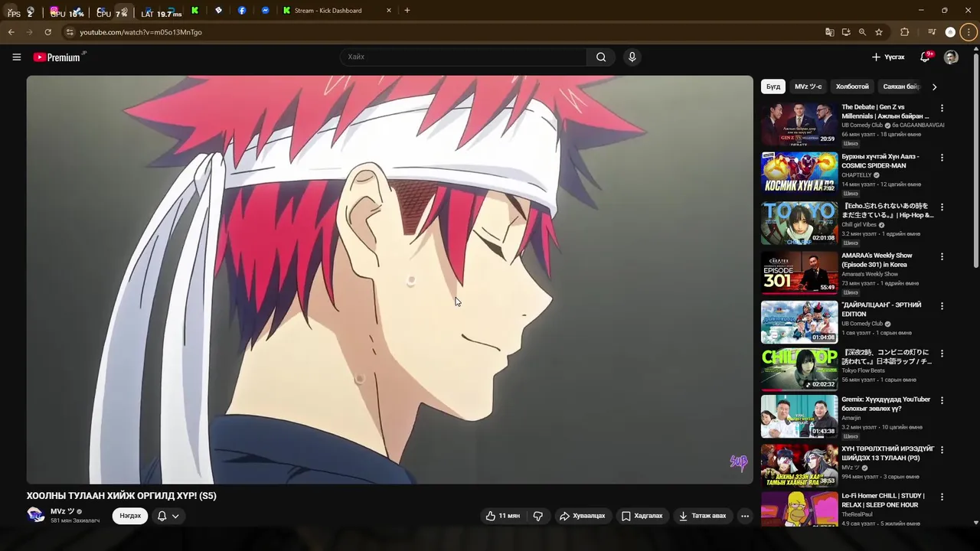Open the Episode 301 AMARAA thumbnail
Viewport: 980px width, 551px height.
pyautogui.click(x=799, y=272)
